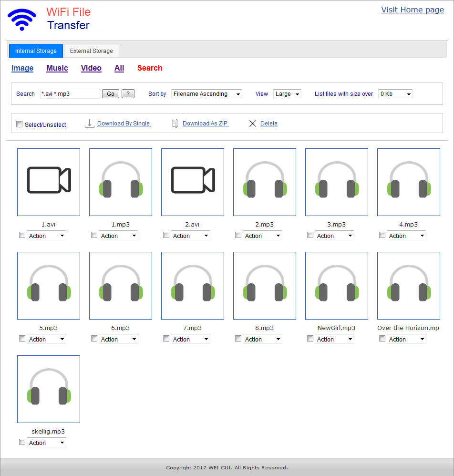This screenshot has width=454, height=476.
Task: Select the headphones icon for NewGirl.mp3
Action: pos(337,285)
